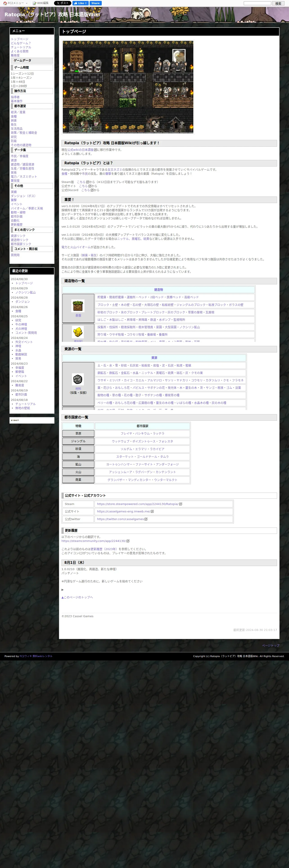Open グランバザー city-state link
Image resolution: width=289 pixels, height=868 pixels.
[x=116, y=480]
